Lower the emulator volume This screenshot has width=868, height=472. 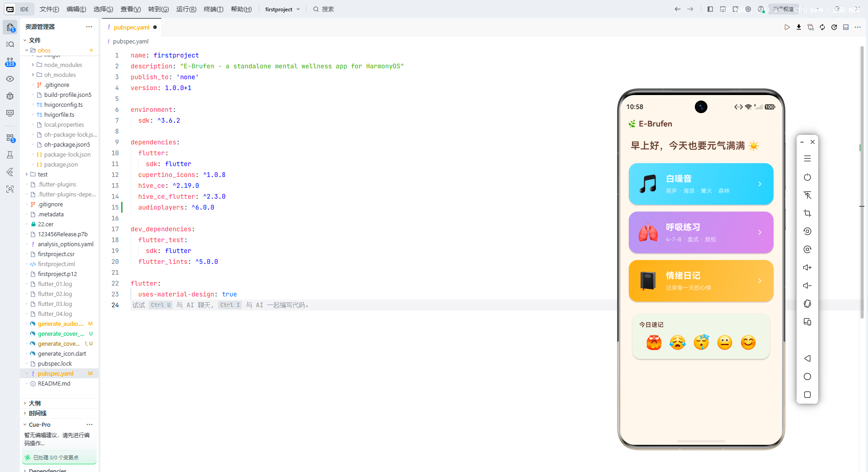[x=807, y=286]
